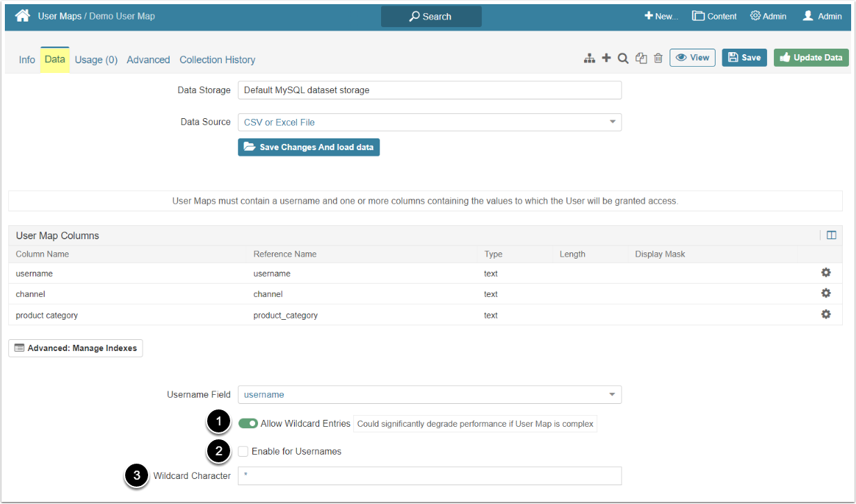Click the column layout icon in User Map Columns

pyautogui.click(x=831, y=236)
